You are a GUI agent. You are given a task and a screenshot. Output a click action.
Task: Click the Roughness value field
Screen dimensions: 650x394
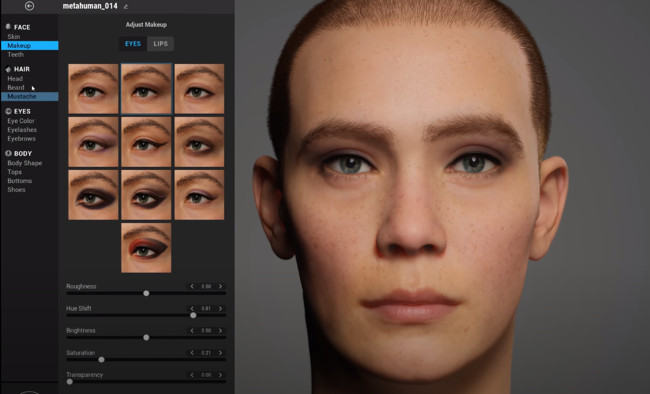[x=206, y=286]
